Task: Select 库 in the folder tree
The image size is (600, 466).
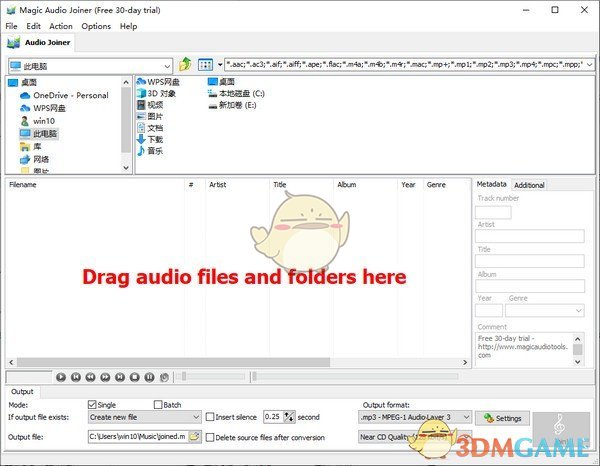Action: [31, 146]
